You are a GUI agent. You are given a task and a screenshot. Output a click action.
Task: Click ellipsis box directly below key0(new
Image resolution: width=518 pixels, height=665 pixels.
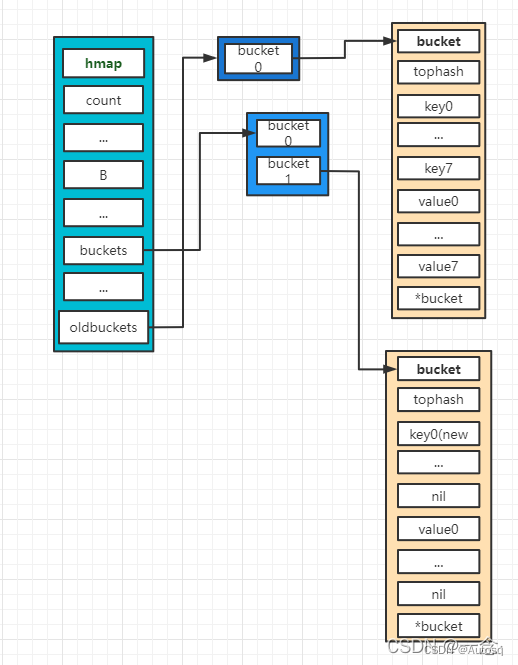click(x=439, y=462)
